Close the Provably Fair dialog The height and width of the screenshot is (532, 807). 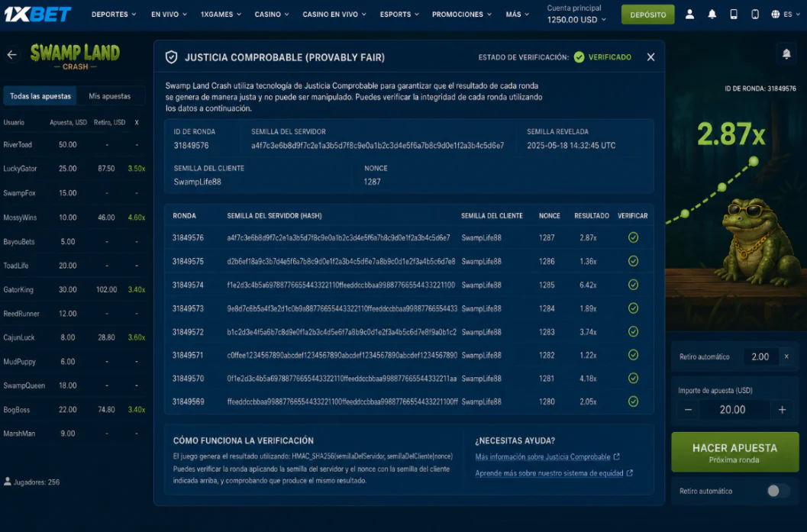tap(650, 57)
